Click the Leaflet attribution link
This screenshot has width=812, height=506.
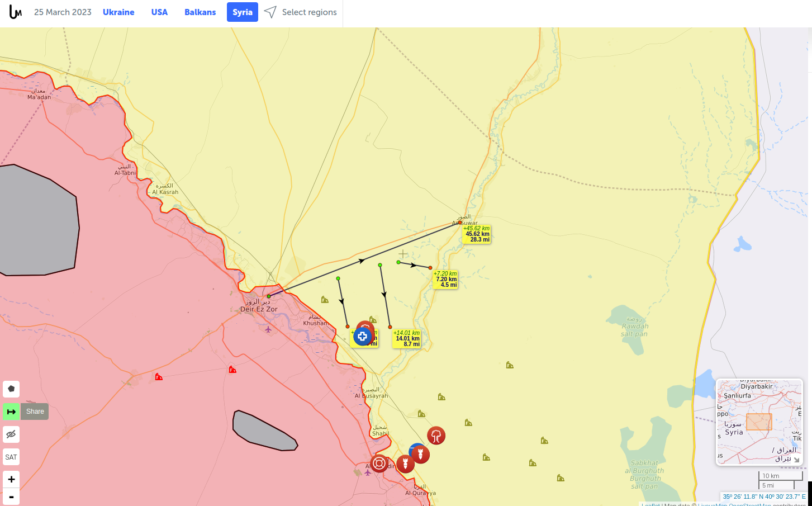pos(649,504)
